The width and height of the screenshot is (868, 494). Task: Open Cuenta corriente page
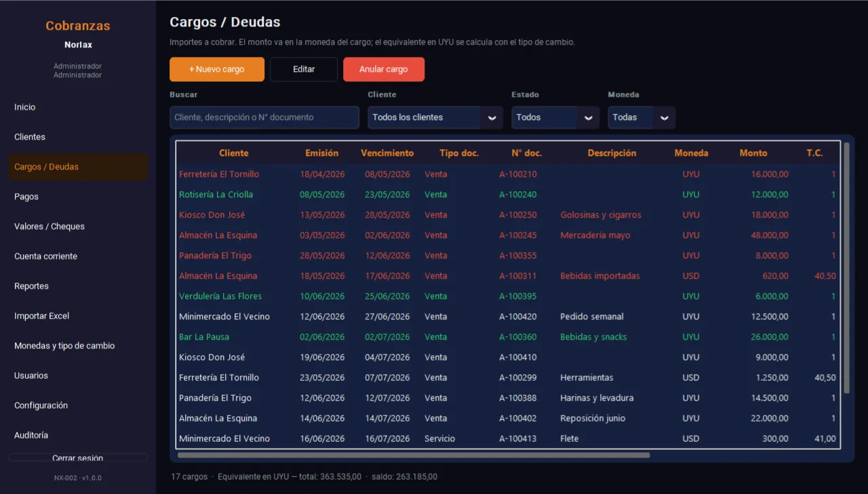[x=78, y=256]
